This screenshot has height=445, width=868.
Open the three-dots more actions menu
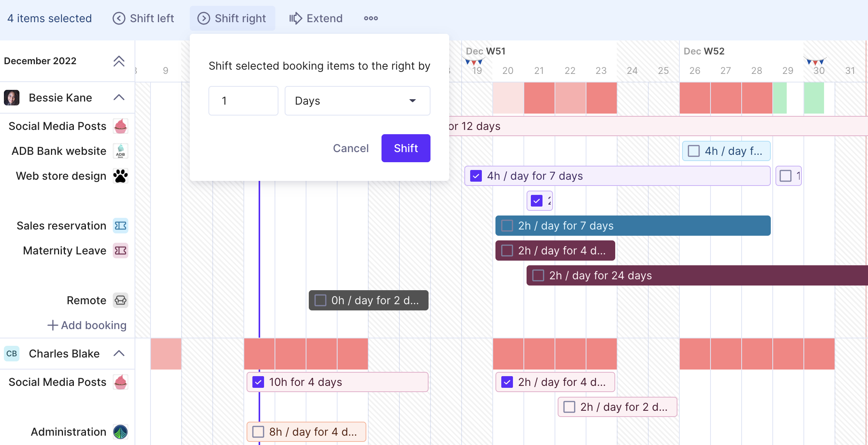371,18
